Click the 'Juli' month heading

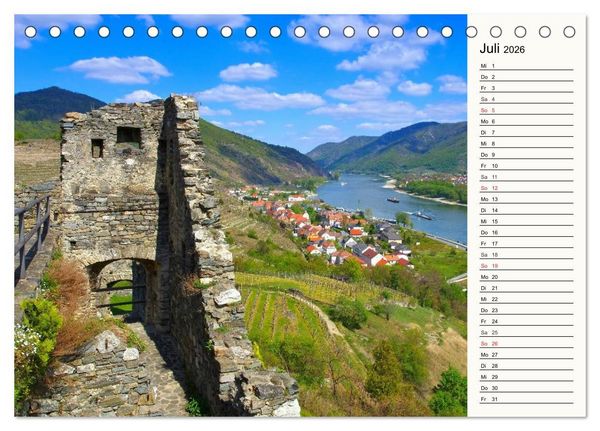(x=489, y=49)
